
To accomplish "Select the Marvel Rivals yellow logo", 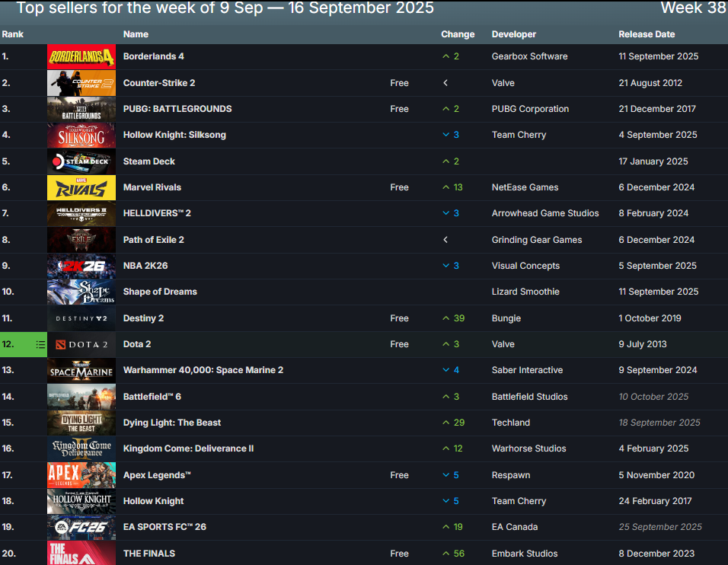I will pyautogui.click(x=81, y=187).
